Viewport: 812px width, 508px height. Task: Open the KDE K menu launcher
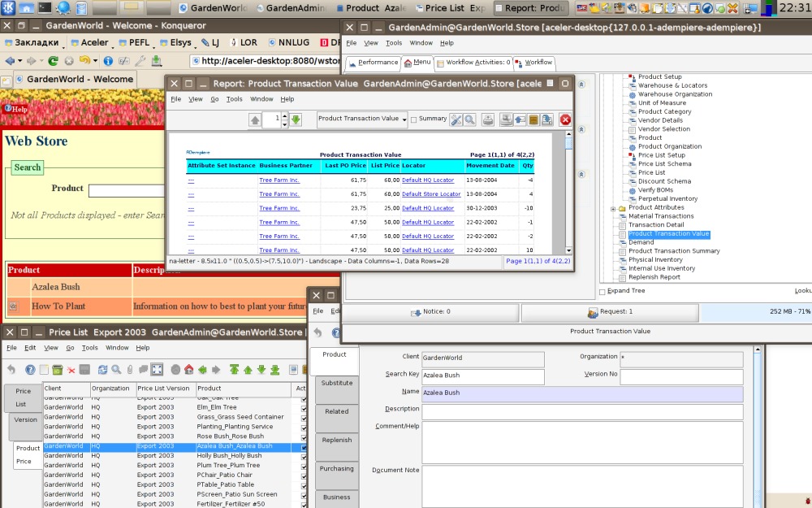(9, 8)
